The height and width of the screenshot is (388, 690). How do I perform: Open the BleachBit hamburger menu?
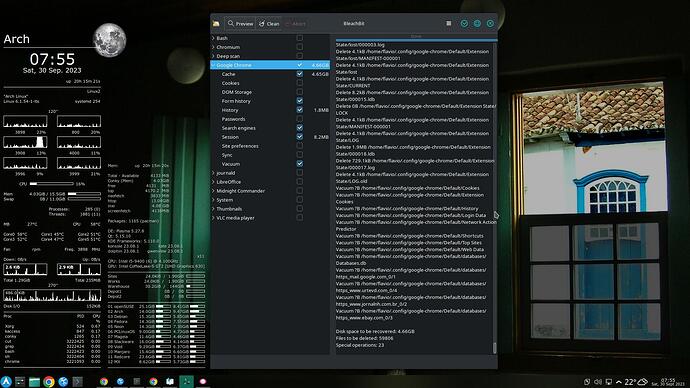448,23
